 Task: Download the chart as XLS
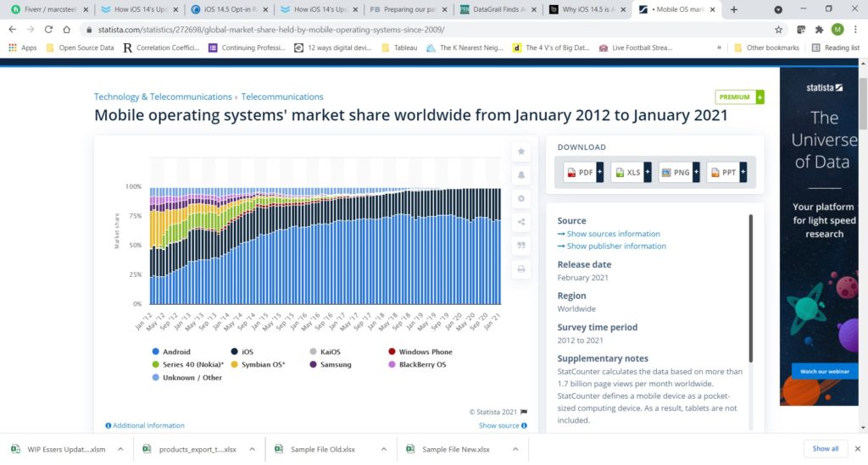coord(628,172)
